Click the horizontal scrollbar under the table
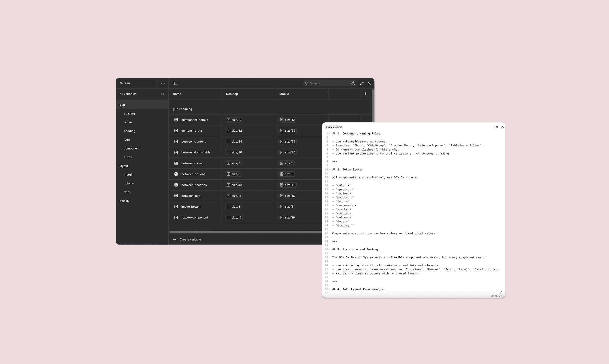Viewport: 609px width, 364px height. 245,232
